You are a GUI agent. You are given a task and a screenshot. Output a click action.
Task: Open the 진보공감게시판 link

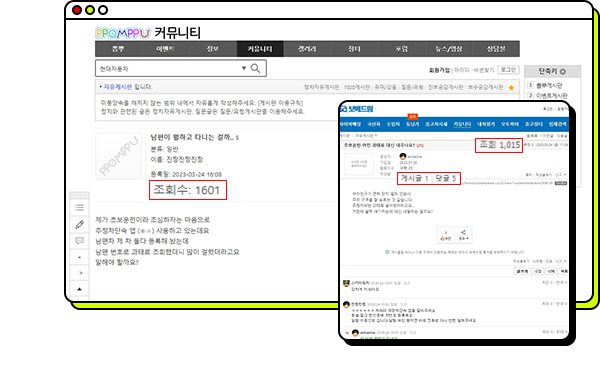(445, 87)
